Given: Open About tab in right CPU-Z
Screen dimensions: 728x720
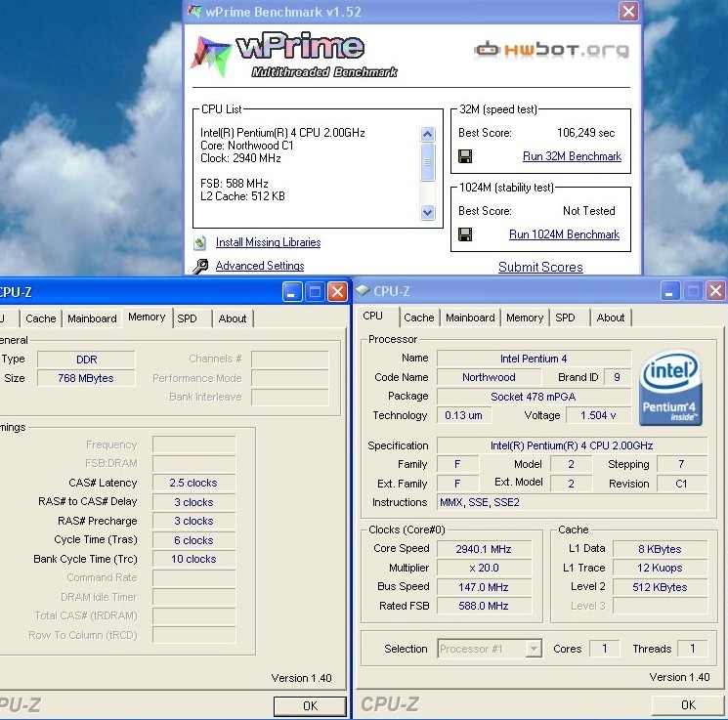Looking at the screenshot, I should pos(611,318).
